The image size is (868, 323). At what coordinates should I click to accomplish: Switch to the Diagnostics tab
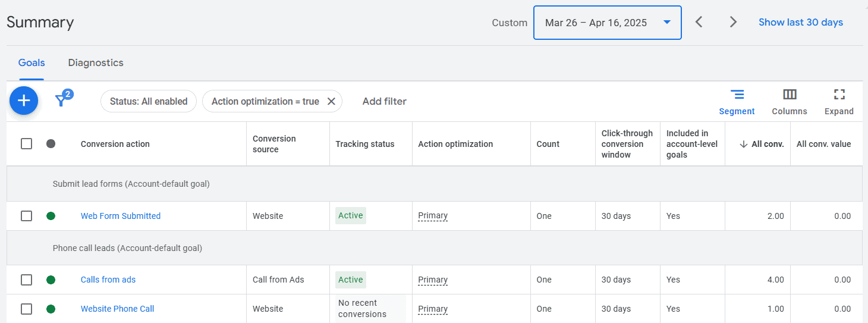(x=96, y=62)
